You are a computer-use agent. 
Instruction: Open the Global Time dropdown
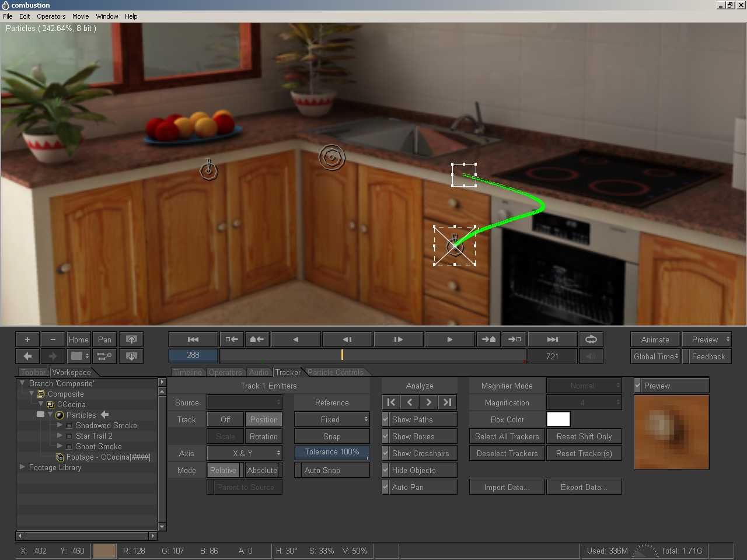pyautogui.click(x=656, y=356)
